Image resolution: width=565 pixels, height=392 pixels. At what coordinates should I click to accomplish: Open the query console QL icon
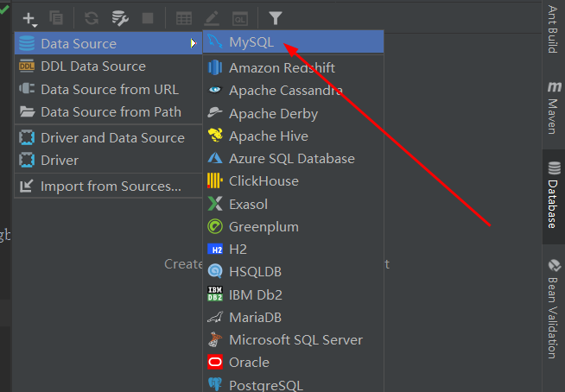coord(240,18)
